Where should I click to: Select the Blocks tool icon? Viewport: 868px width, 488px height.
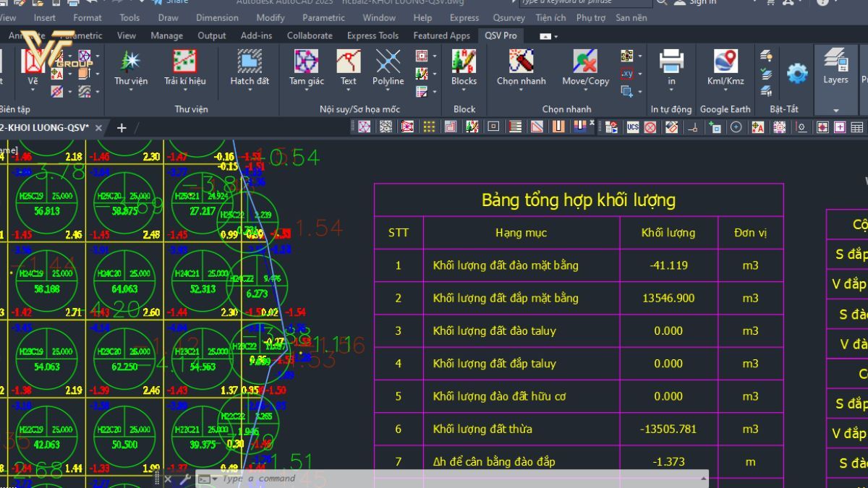(x=464, y=63)
